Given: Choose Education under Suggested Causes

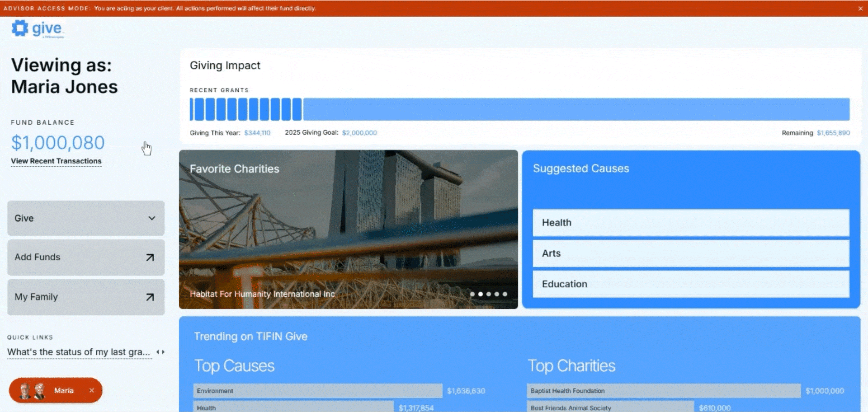Looking at the screenshot, I should [x=690, y=284].
